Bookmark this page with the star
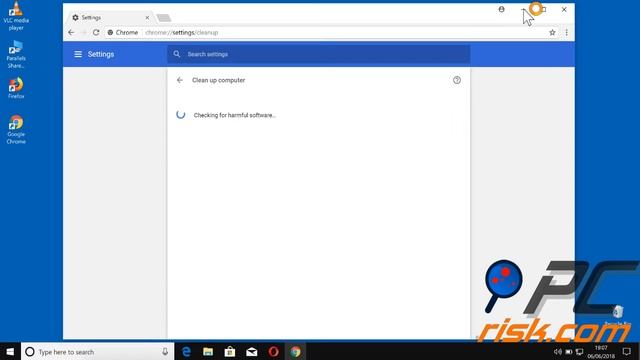640x360 pixels. [552, 32]
